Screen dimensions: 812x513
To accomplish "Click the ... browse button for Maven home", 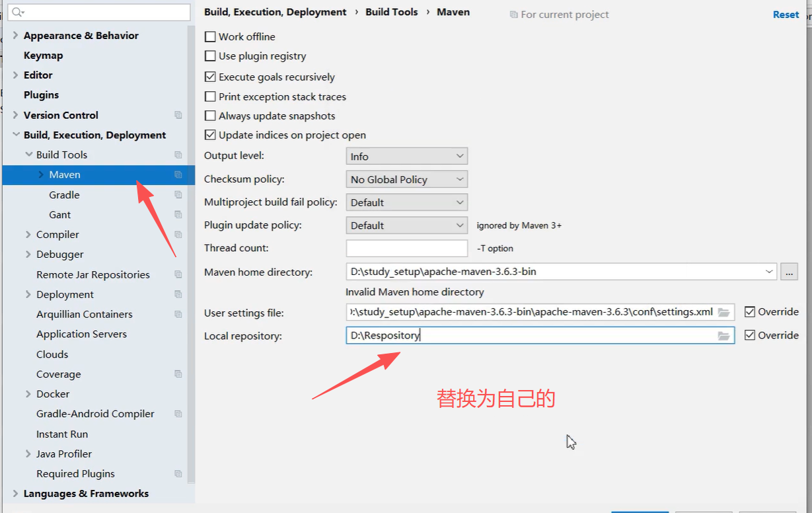I will tap(789, 272).
